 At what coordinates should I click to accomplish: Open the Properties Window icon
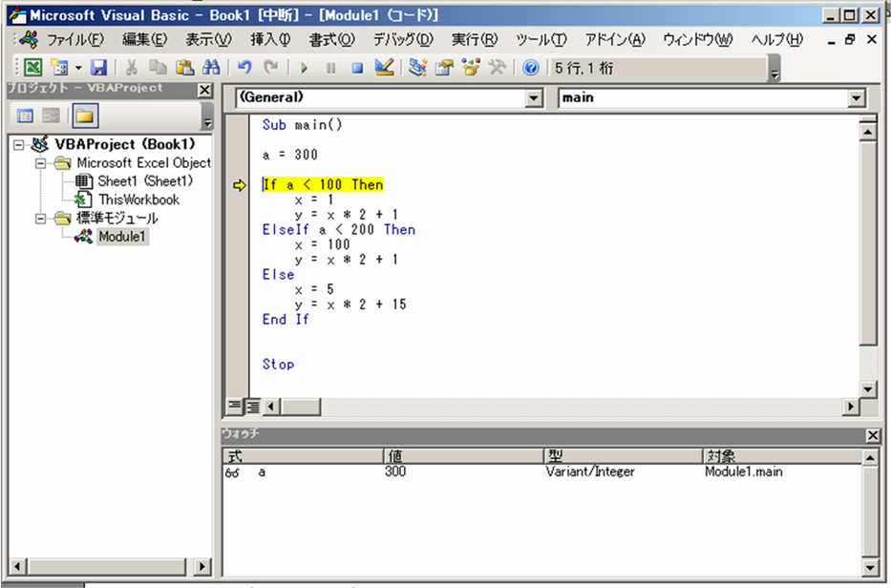tap(444, 68)
